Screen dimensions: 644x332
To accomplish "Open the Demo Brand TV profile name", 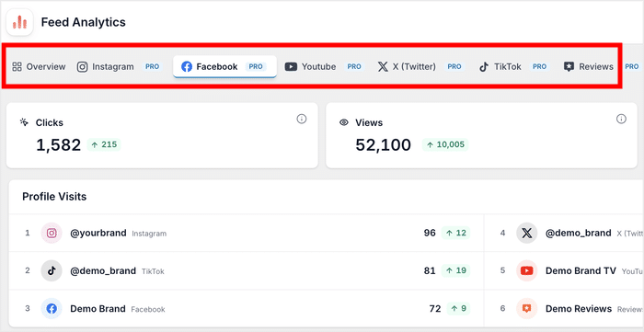I will pyautogui.click(x=581, y=271).
